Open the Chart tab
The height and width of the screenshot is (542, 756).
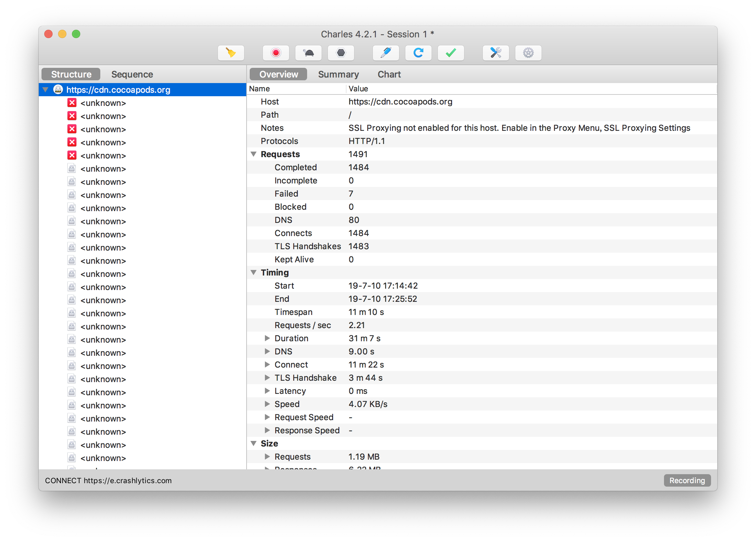(x=389, y=74)
